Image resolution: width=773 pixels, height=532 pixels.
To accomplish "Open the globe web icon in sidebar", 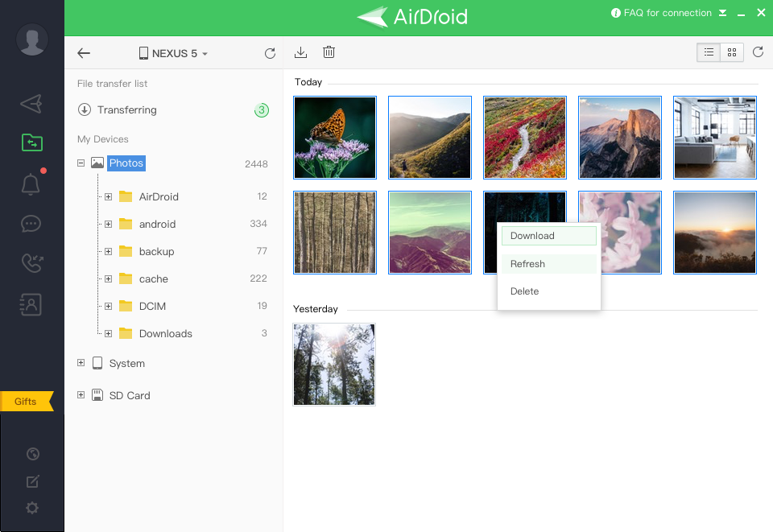I will pos(32,454).
